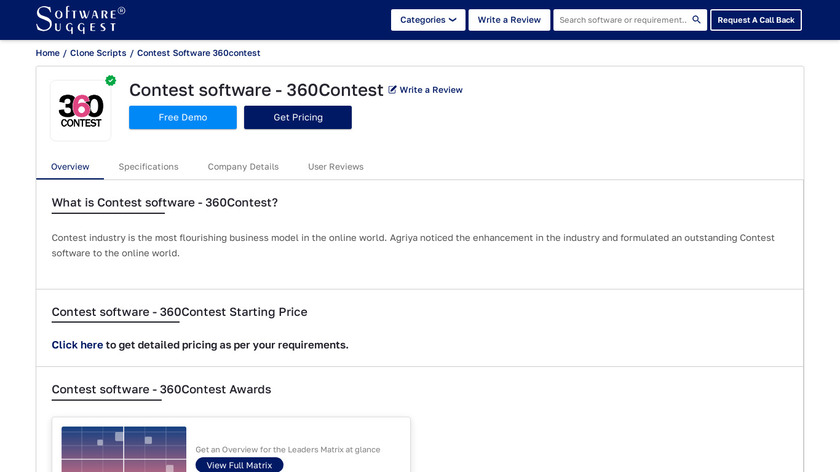This screenshot has width=840, height=472.
Task: Click the 'Contest industry is the most flourishing' paragraph
Action: click(413, 245)
